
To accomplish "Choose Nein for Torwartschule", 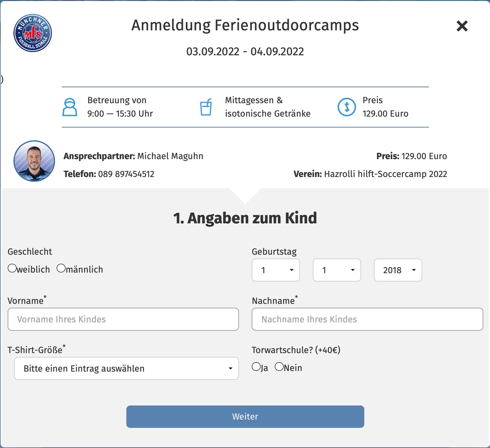I will (279, 367).
